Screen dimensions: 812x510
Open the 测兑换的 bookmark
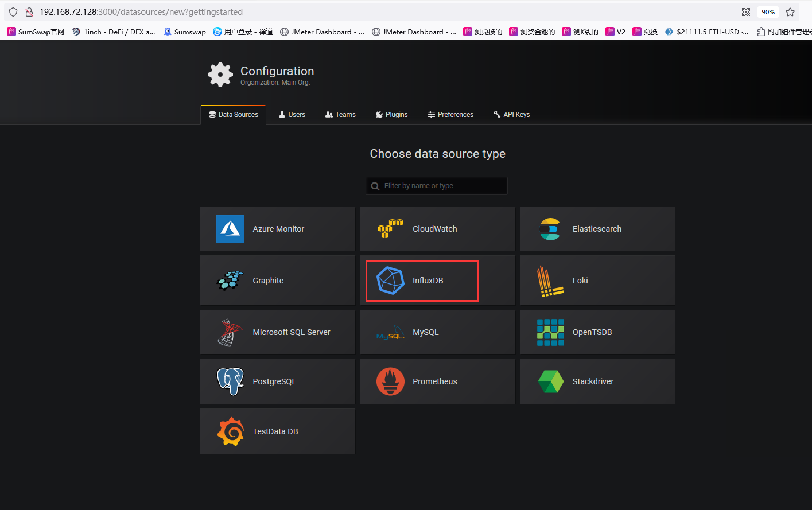(x=483, y=32)
